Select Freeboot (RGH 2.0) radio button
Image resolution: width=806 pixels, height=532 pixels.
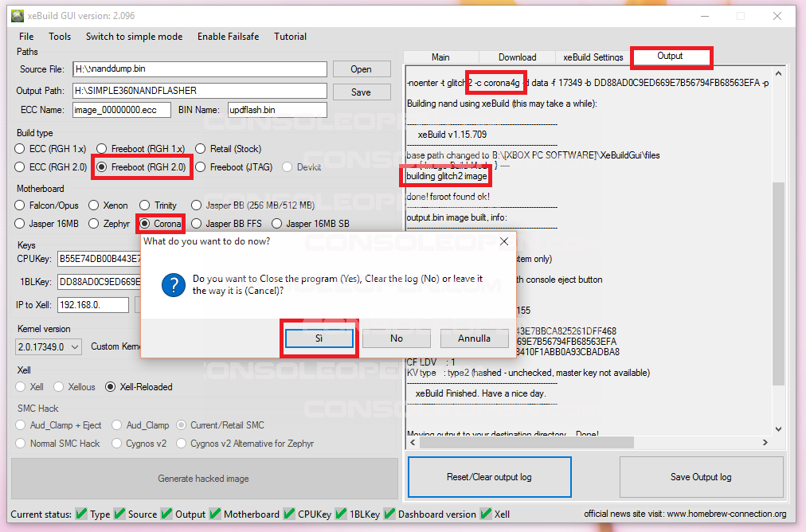click(x=102, y=167)
